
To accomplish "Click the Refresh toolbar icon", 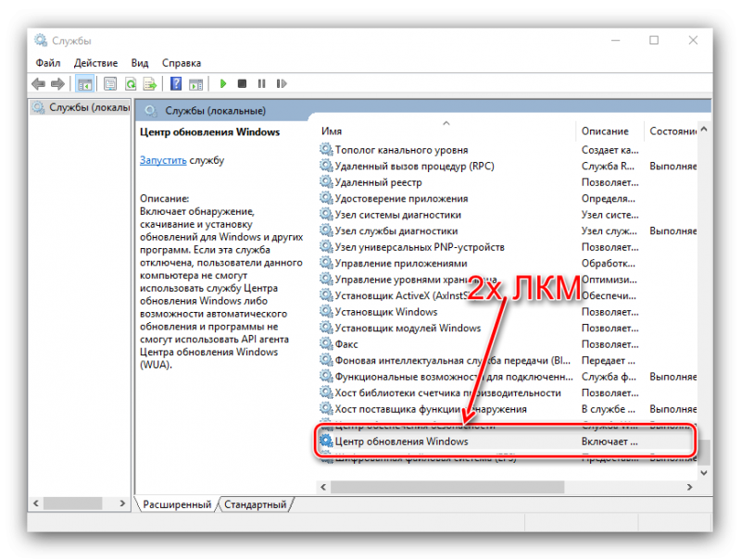I will (x=131, y=84).
